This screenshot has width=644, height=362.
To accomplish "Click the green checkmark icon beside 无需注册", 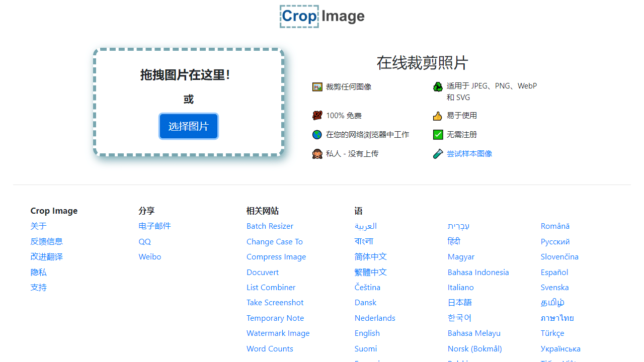I will [x=438, y=135].
